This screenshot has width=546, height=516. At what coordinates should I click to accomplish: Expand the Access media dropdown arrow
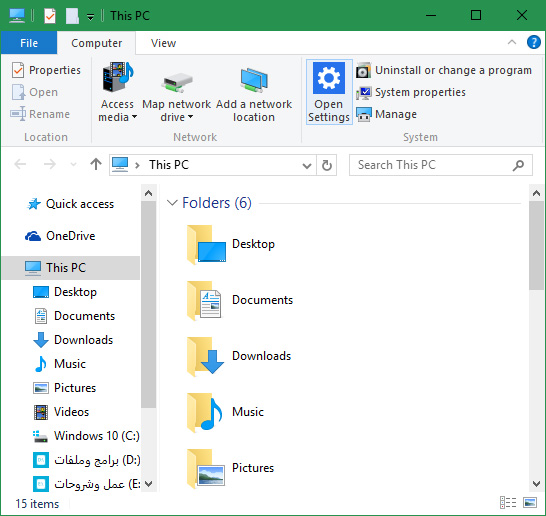[x=134, y=117]
